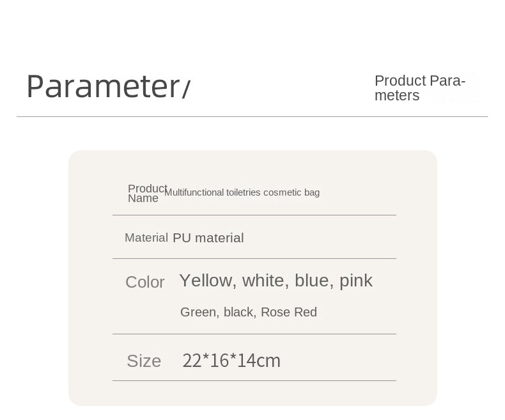Click the divider line below the Size row
Screen dimensions: 505x420
pos(254,380)
